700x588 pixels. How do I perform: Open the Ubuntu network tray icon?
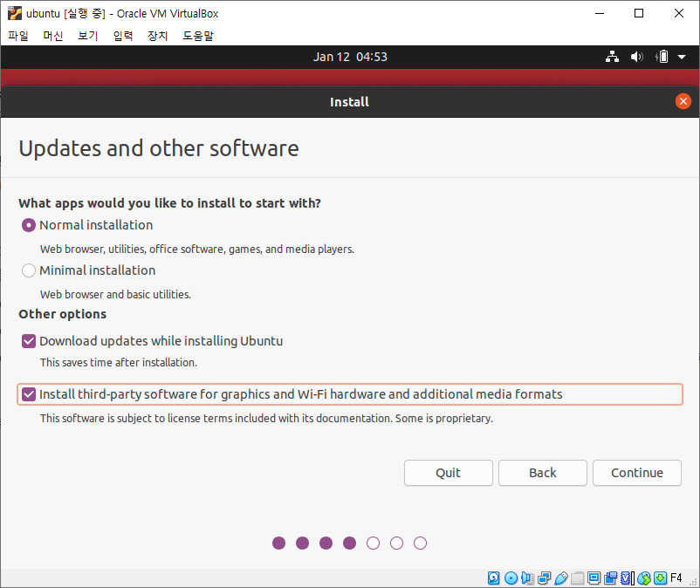click(612, 57)
